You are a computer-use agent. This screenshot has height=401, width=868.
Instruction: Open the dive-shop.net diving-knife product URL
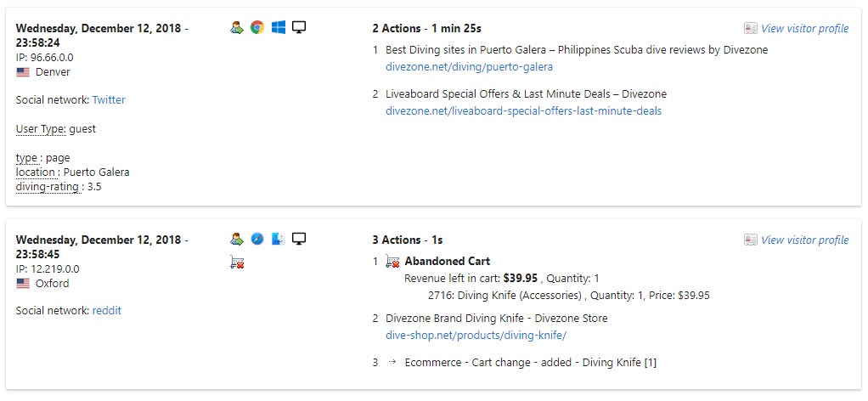476,335
